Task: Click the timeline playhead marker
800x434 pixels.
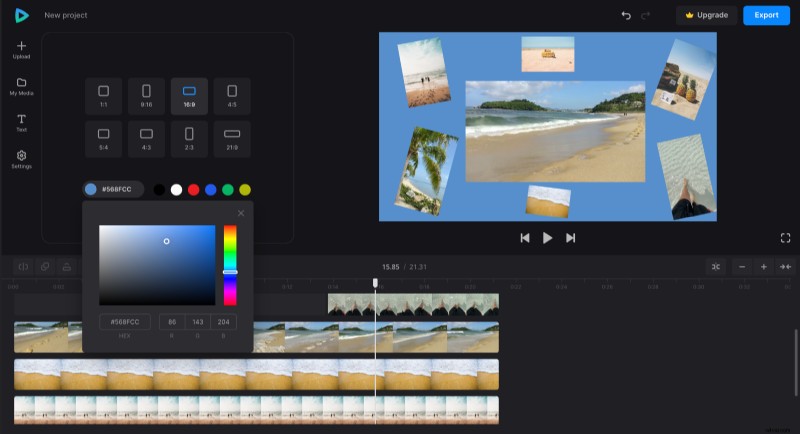Action: tap(376, 283)
